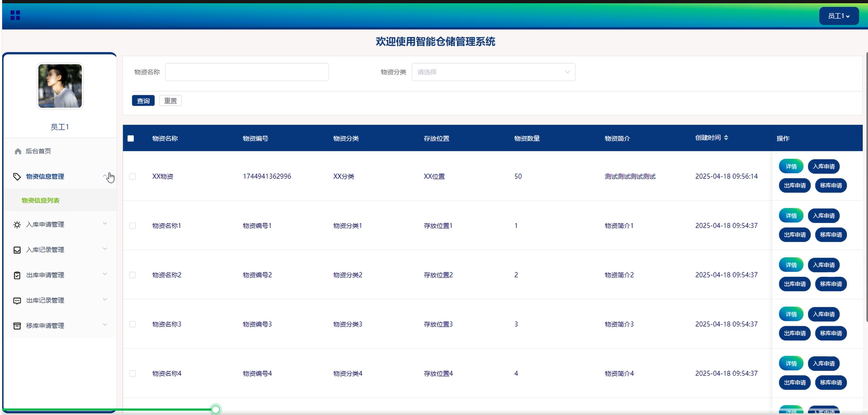Screen dimensions: 868x415
Task: Sort by the 创建时间 sort arrows
Action: 726,138
